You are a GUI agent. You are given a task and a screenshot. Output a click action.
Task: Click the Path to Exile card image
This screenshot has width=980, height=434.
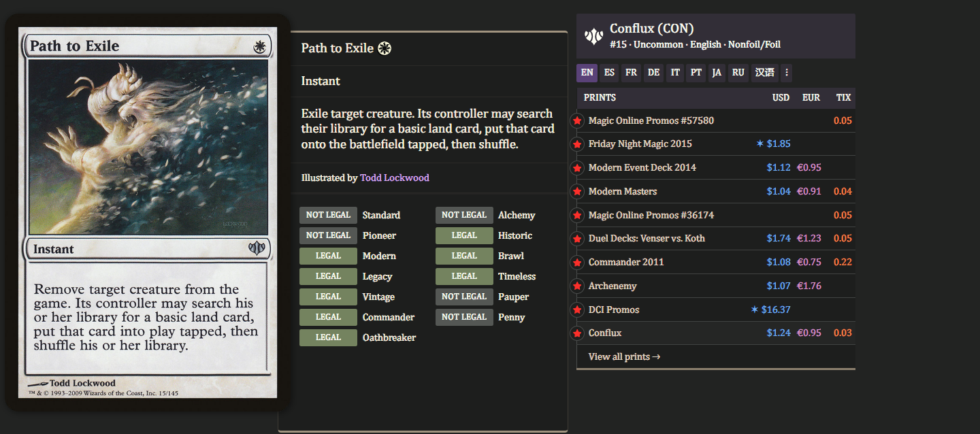tap(148, 212)
